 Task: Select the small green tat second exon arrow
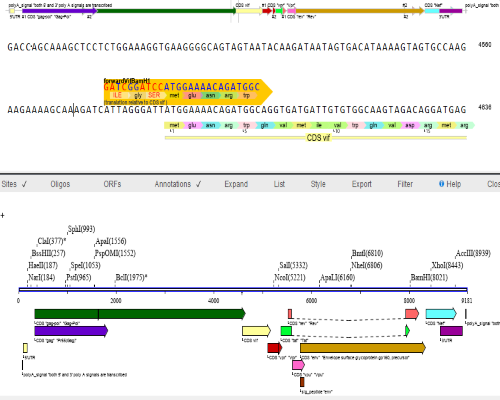[x=407, y=330]
